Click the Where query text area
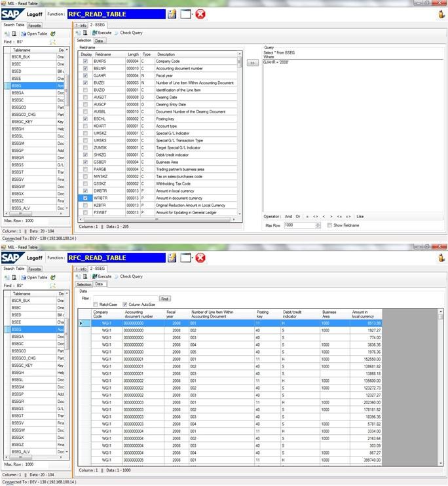Screen dimensions: 448x486 pos(354,136)
